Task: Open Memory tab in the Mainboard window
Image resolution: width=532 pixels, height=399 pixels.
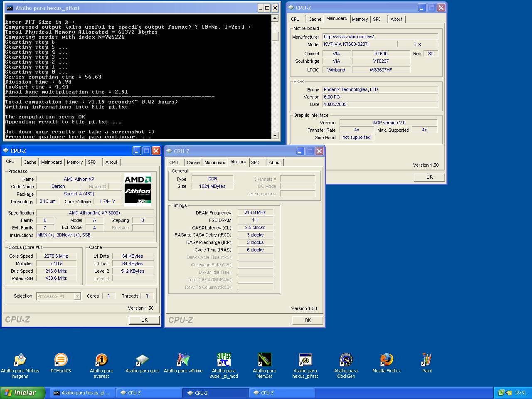Action: coord(360,19)
